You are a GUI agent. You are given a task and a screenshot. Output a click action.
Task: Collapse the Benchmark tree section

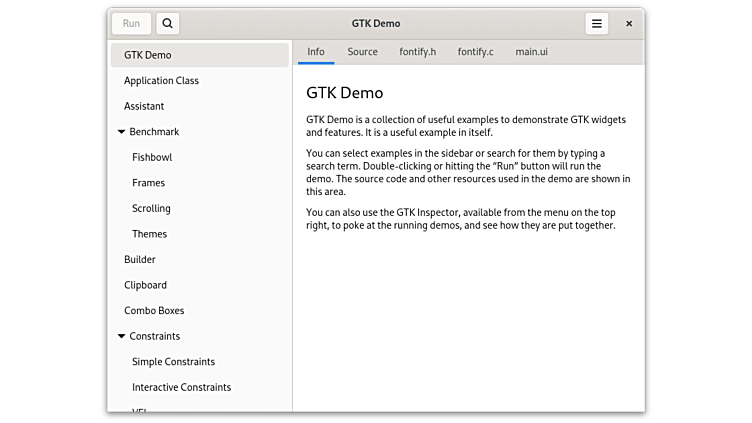tap(122, 132)
